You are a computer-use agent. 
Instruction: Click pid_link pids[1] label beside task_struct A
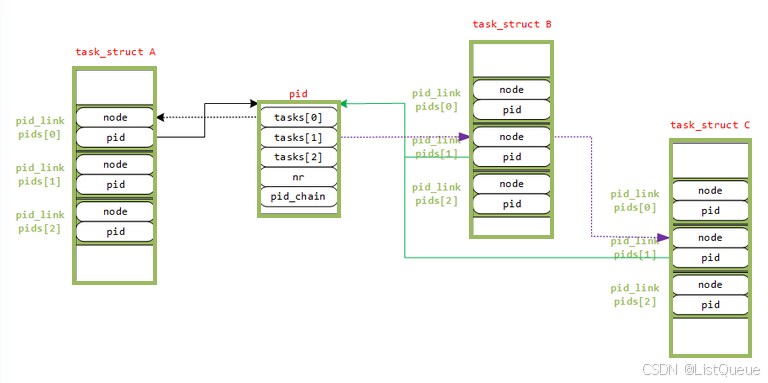coord(40,175)
